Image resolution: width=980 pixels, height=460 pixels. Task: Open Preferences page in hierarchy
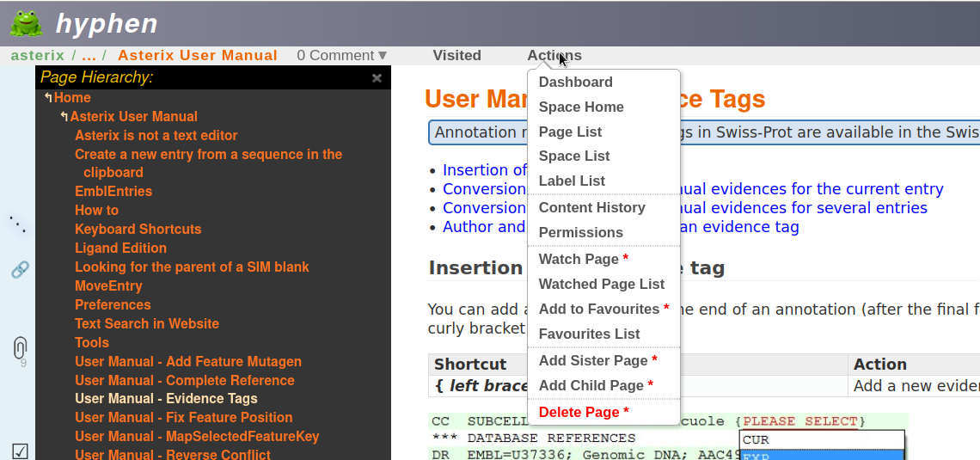pyautogui.click(x=113, y=305)
